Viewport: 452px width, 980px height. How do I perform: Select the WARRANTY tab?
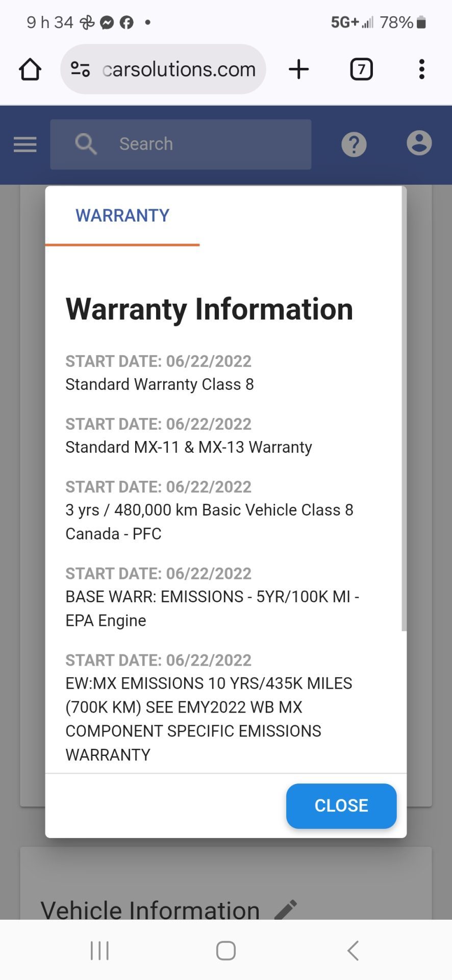click(x=122, y=216)
